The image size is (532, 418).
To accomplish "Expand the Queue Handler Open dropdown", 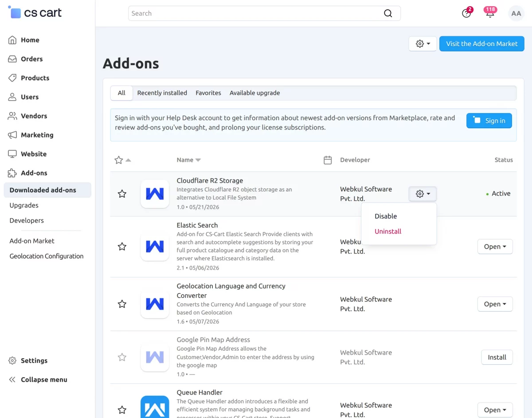I will [x=495, y=410].
